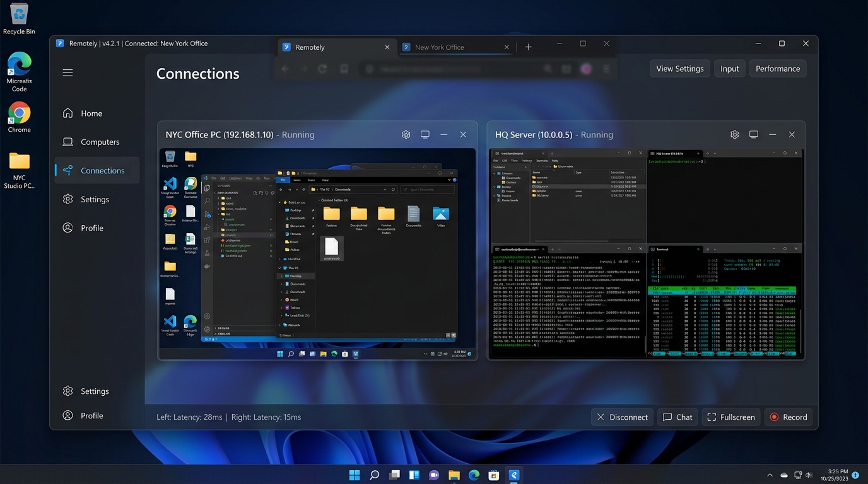Select Pictures icon in remote File Explorer

[x=441, y=214]
